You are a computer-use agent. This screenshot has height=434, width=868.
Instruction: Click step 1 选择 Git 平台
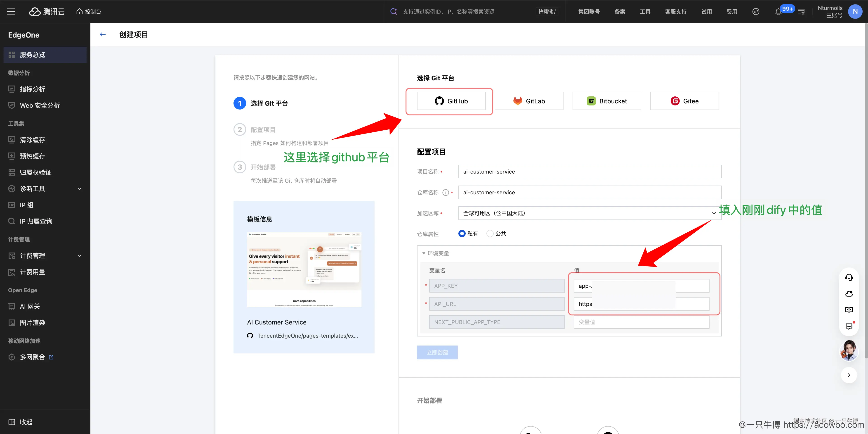point(261,103)
